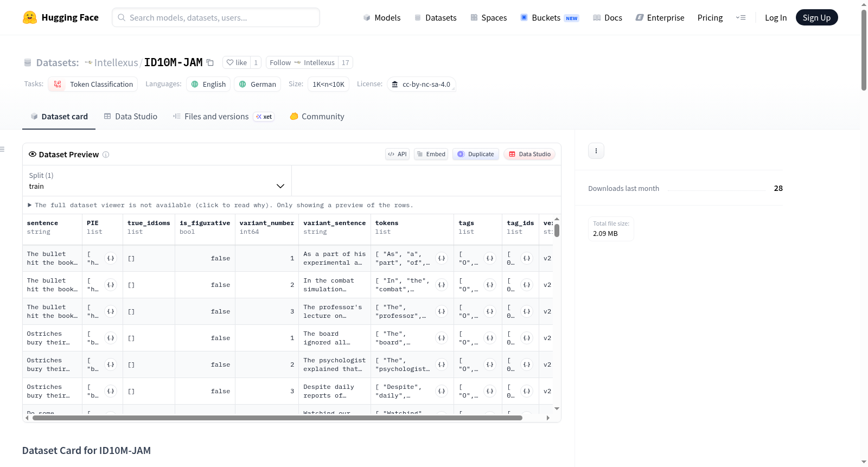868x467 pixels.
Task: Expand tokens cell for "Despite daily reports" row
Action: click(x=442, y=391)
